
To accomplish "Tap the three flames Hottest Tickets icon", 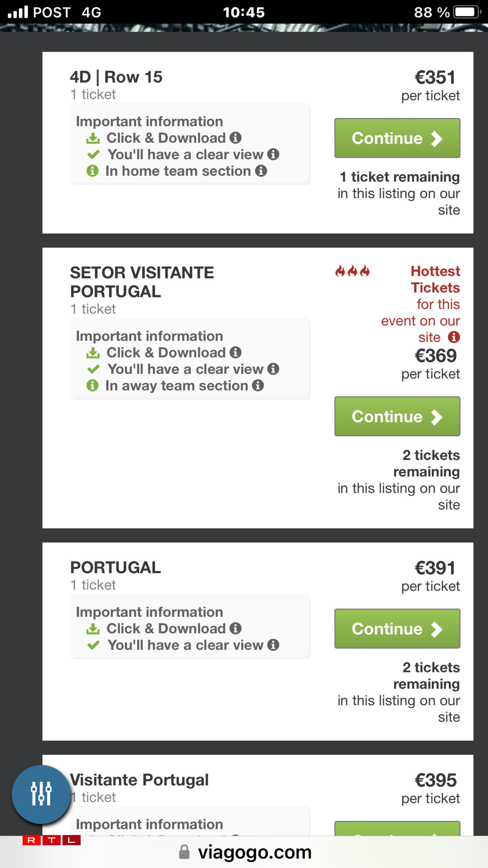I will click(352, 271).
